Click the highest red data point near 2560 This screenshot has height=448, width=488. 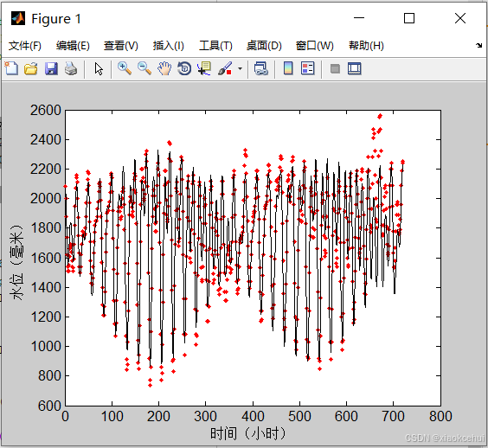click(380, 117)
